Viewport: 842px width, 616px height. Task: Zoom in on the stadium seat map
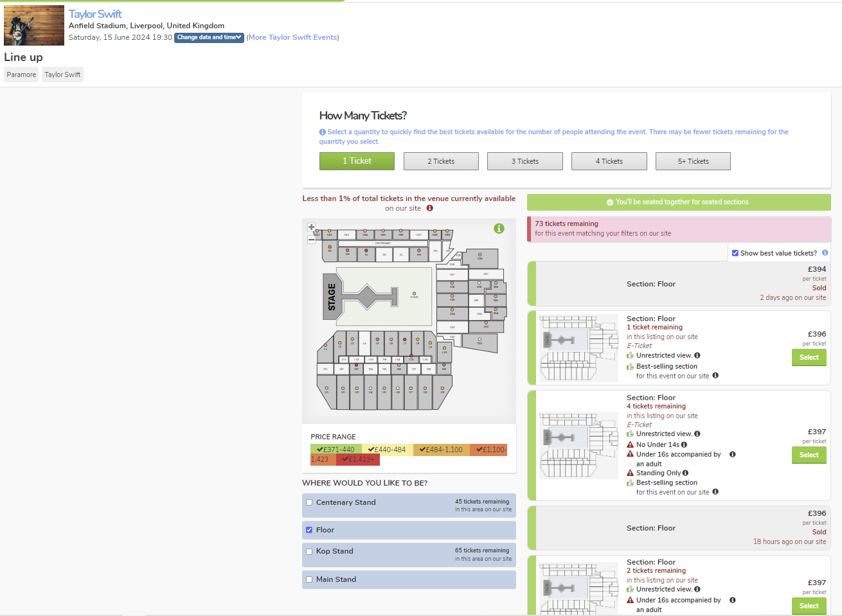tap(312, 227)
